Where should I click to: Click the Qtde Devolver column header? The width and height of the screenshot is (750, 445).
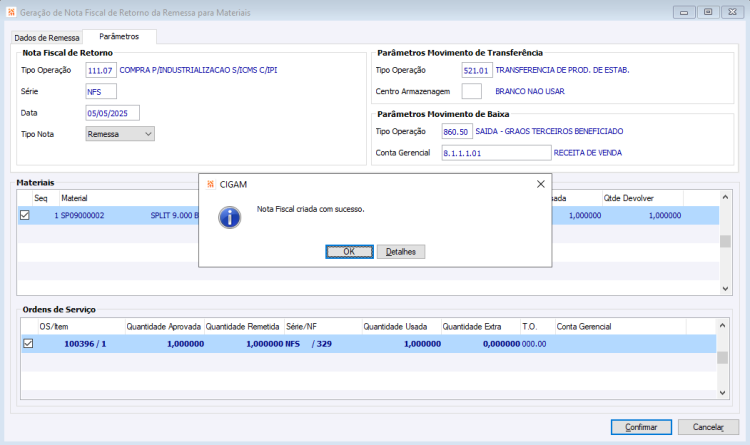click(642, 198)
